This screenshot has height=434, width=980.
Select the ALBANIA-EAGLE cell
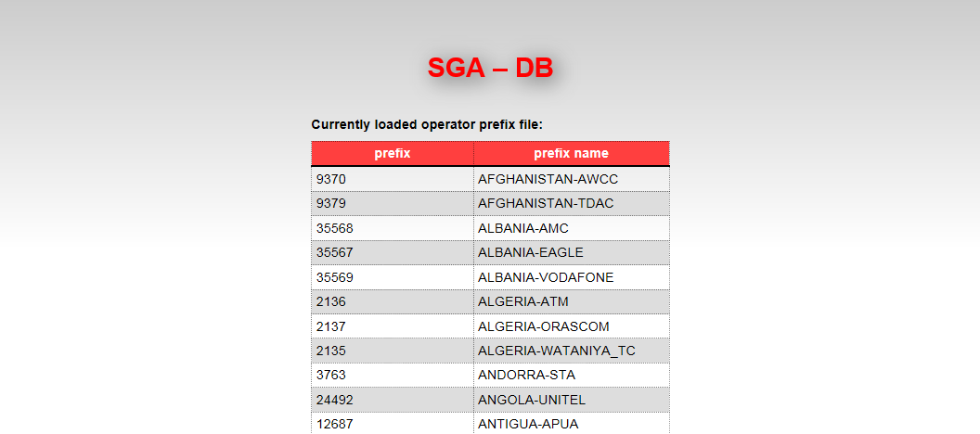click(572, 253)
